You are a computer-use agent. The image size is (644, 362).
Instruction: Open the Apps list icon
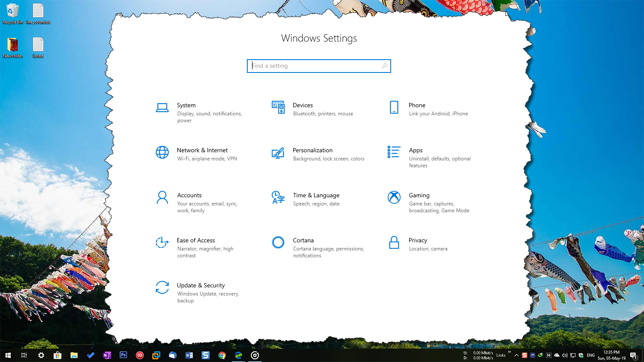pos(394,152)
